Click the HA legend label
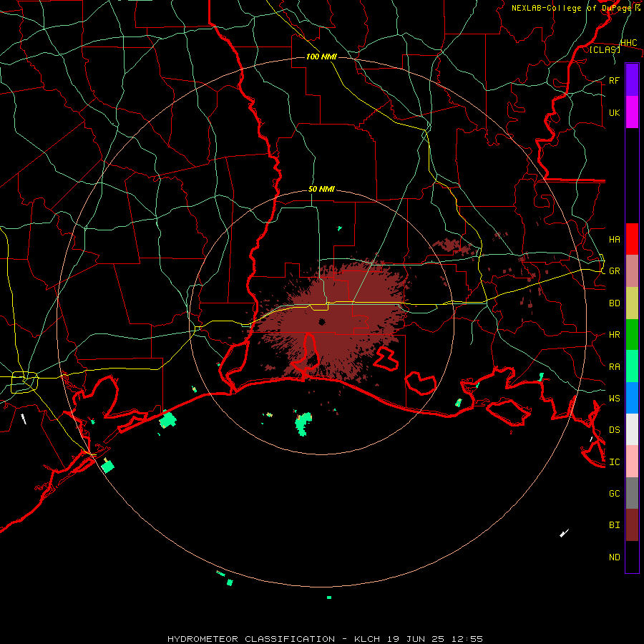 pyautogui.click(x=614, y=240)
